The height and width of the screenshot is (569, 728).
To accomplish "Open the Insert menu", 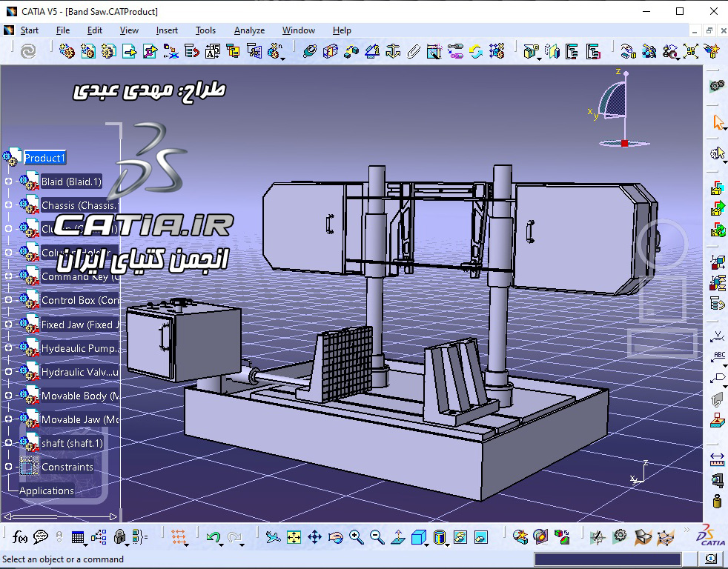I will coord(167,30).
